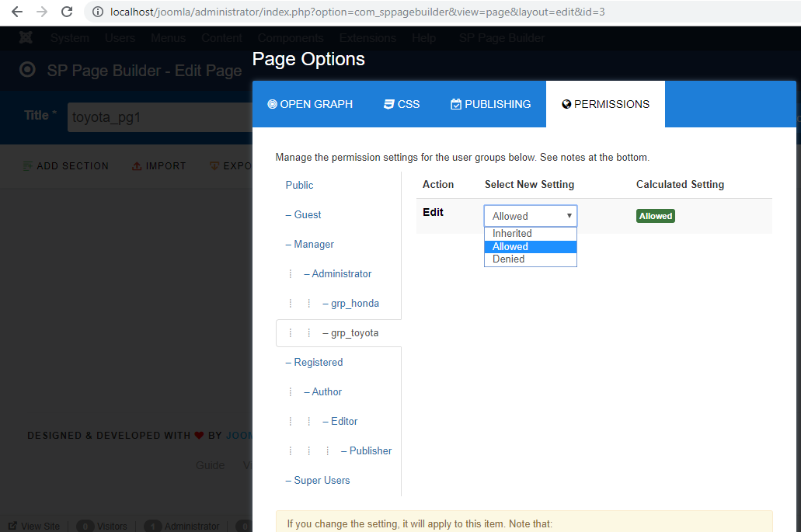Click the site info icon in address bar
Screen dimensions: 801x532
[97, 12]
